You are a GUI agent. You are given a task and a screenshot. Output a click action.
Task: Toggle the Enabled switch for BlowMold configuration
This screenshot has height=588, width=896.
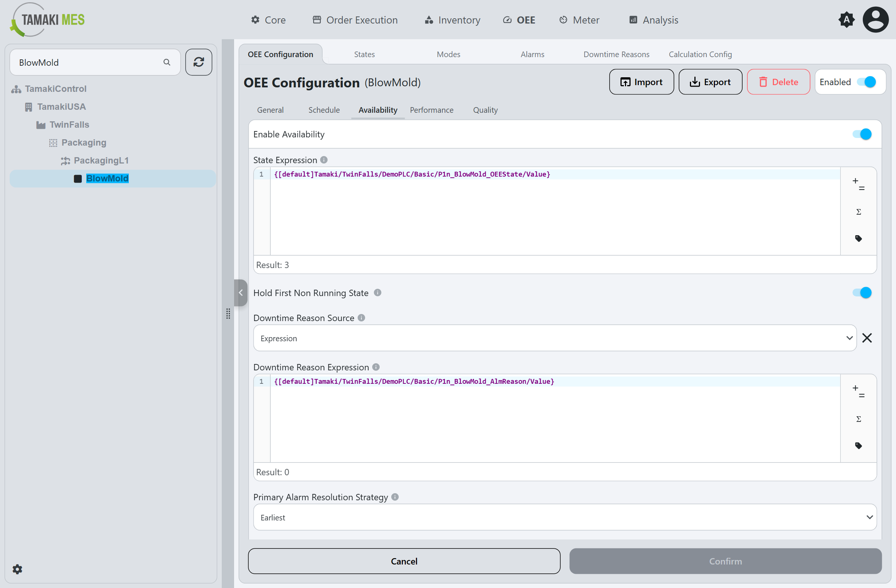pos(867,82)
